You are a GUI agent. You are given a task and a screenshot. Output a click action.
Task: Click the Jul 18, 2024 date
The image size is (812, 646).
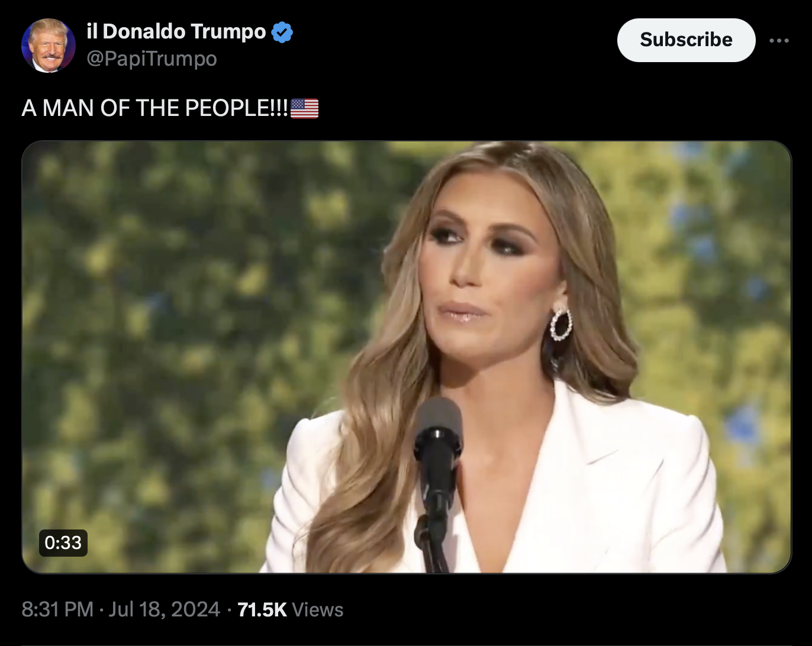pos(165,609)
